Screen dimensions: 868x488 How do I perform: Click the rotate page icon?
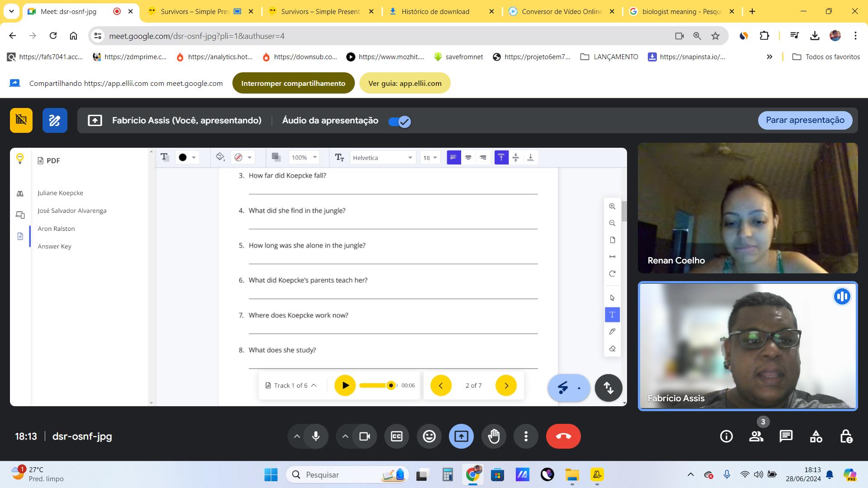[612, 274]
